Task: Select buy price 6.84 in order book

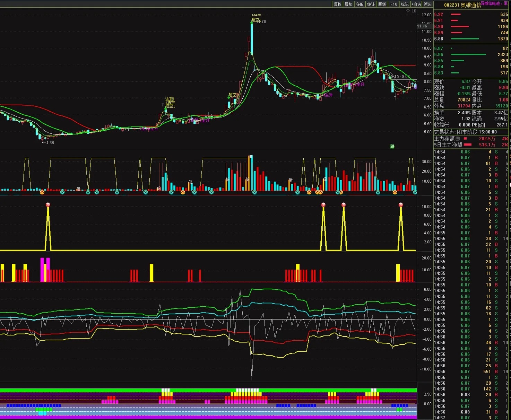Action: click(439, 67)
